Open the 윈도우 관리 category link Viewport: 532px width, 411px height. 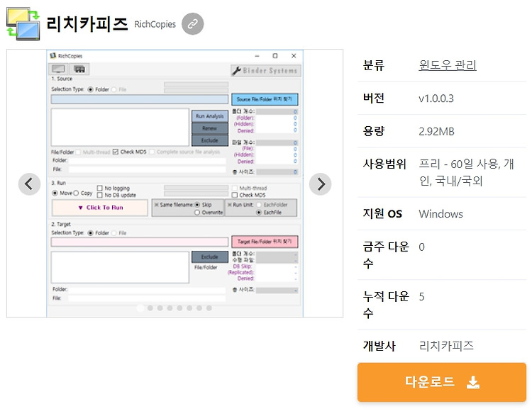448,65
